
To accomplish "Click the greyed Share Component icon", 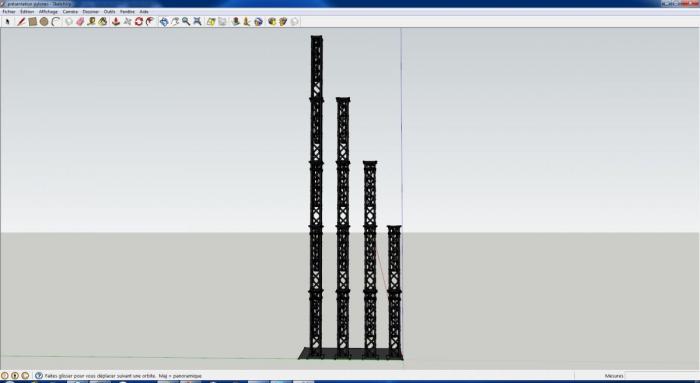I will [294, 21].
